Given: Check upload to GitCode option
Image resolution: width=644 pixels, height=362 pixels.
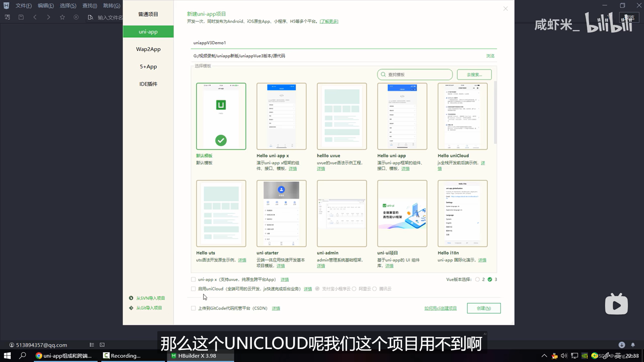Looking at the screenshot, I should click(193, 308).
